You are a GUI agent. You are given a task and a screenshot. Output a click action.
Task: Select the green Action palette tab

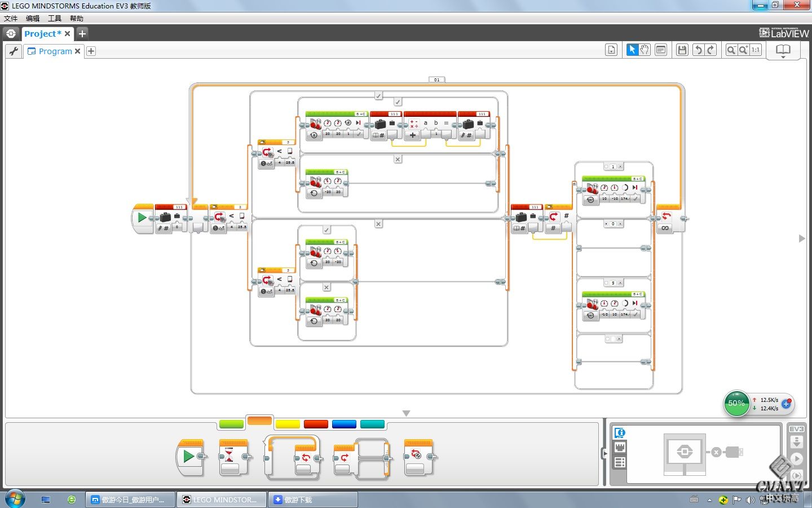(x=231, y=424)
